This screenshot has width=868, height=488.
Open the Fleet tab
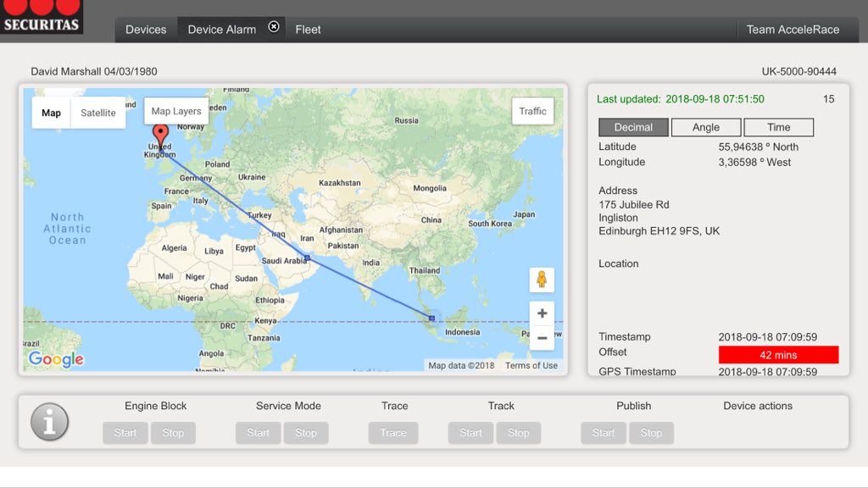pyautogui.click(x=308, y=30)
